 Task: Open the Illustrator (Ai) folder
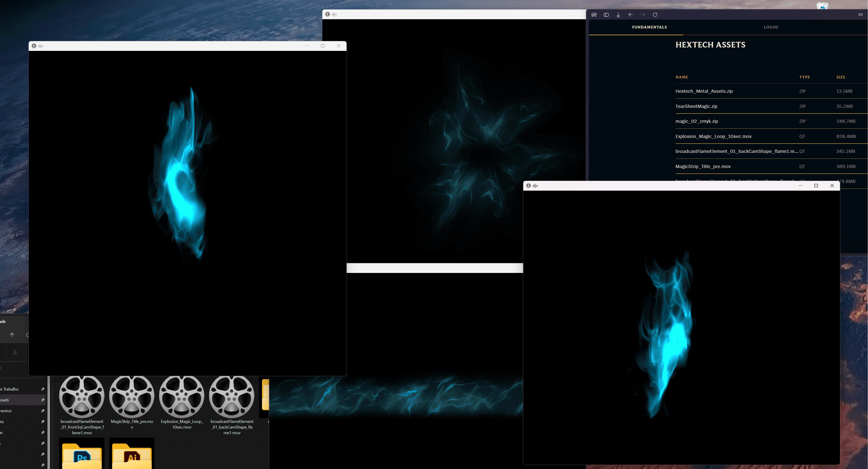[132, 455]
